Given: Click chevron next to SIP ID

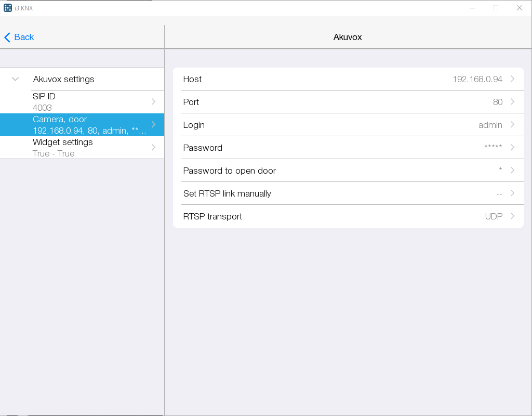Looking at the screenshot, I should tap(153, 102).
